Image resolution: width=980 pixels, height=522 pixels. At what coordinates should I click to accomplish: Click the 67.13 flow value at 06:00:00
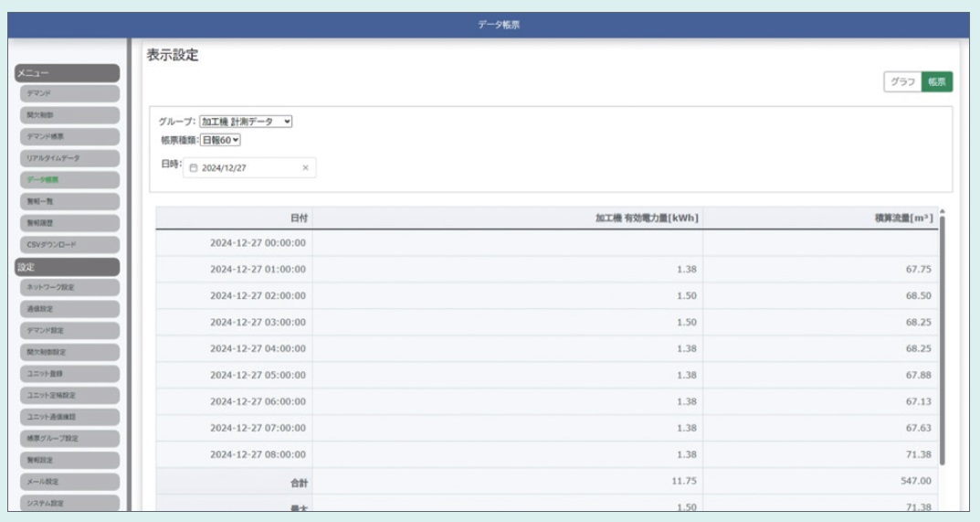[x=919, y=402]
